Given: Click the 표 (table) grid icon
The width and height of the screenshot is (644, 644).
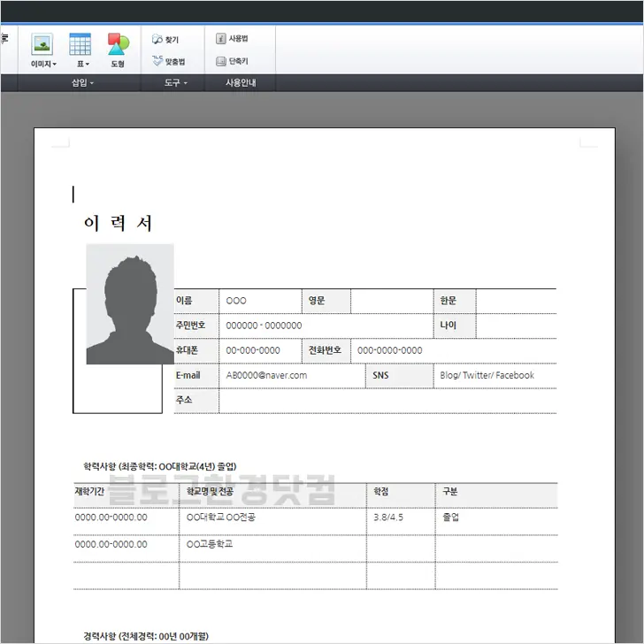Looking at the screenshot, I should 80,44.
